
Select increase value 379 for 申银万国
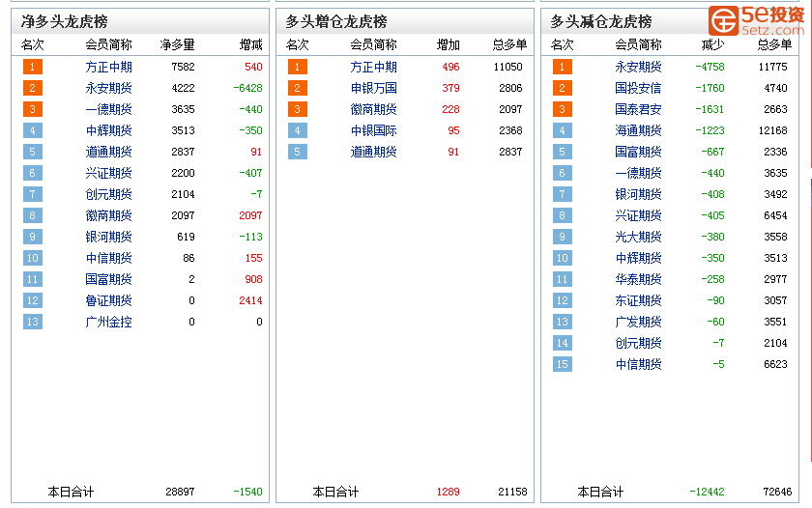(450, 88)
